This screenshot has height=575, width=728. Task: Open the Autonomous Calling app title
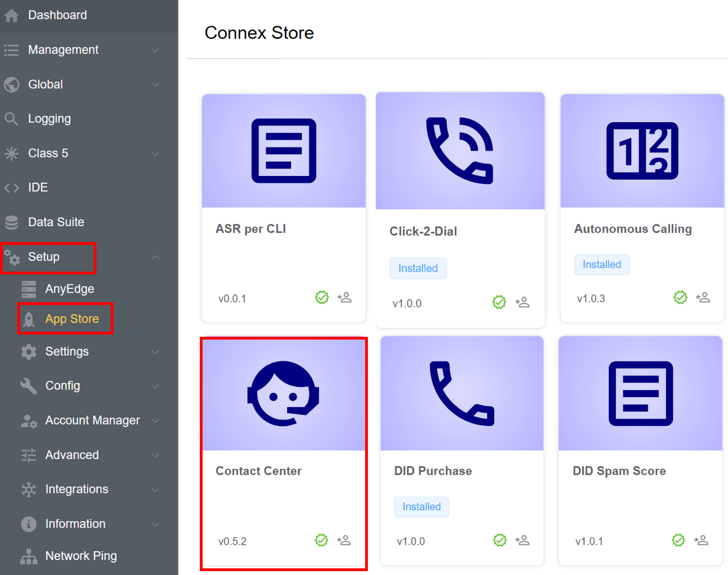pyautogui.click(x=633, y=229)
